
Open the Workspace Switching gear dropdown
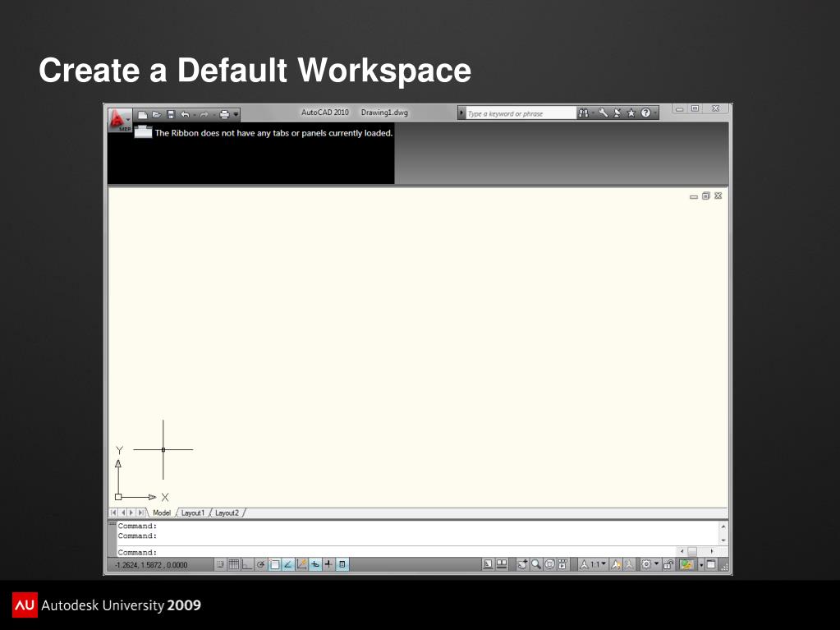coord(649,564)
